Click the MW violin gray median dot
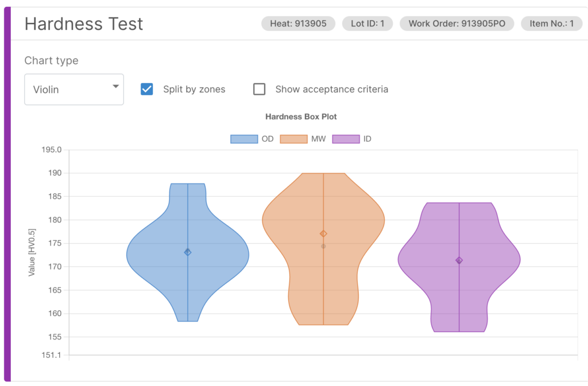 pyautogui.click(x=323, y=247)
